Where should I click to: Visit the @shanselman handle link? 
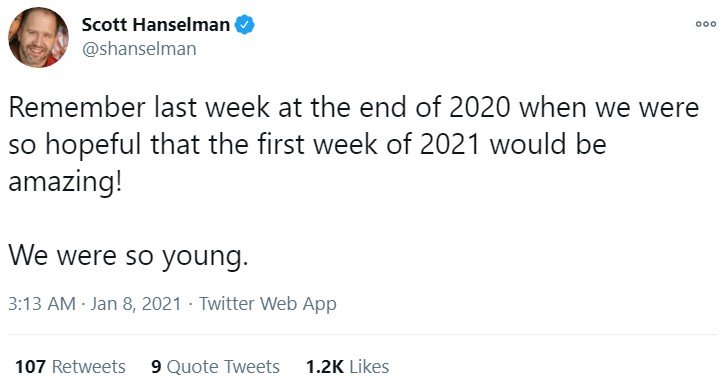[x=139, y=49]
